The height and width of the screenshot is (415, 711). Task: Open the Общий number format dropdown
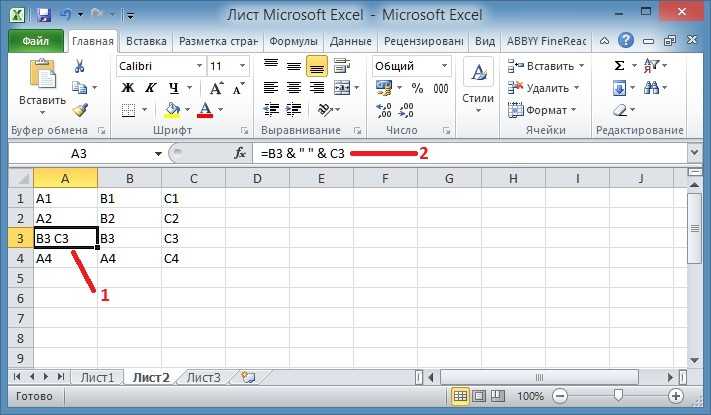444,66
